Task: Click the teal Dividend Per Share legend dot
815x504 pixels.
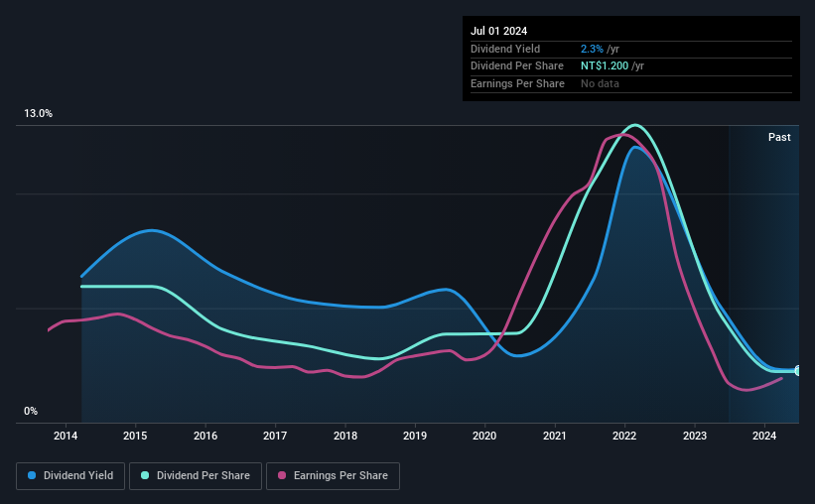Action: pyautogui.click(x=145, y=475)
